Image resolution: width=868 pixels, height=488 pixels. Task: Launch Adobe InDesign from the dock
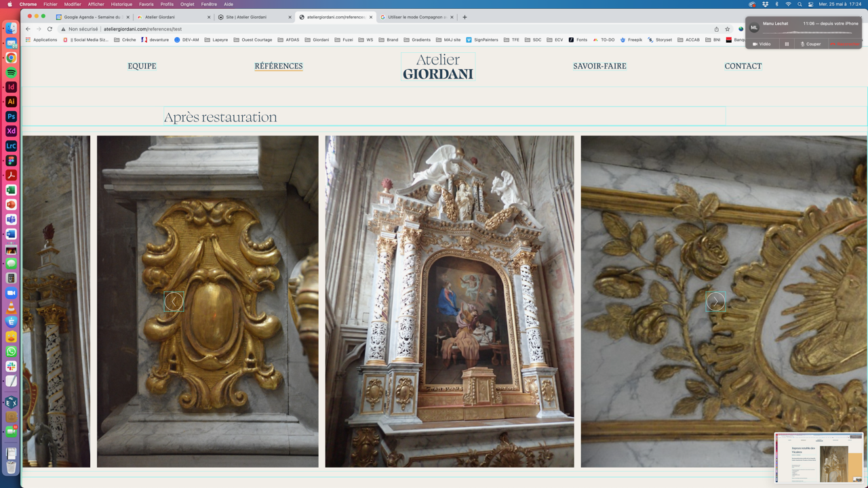click(12, 87)
